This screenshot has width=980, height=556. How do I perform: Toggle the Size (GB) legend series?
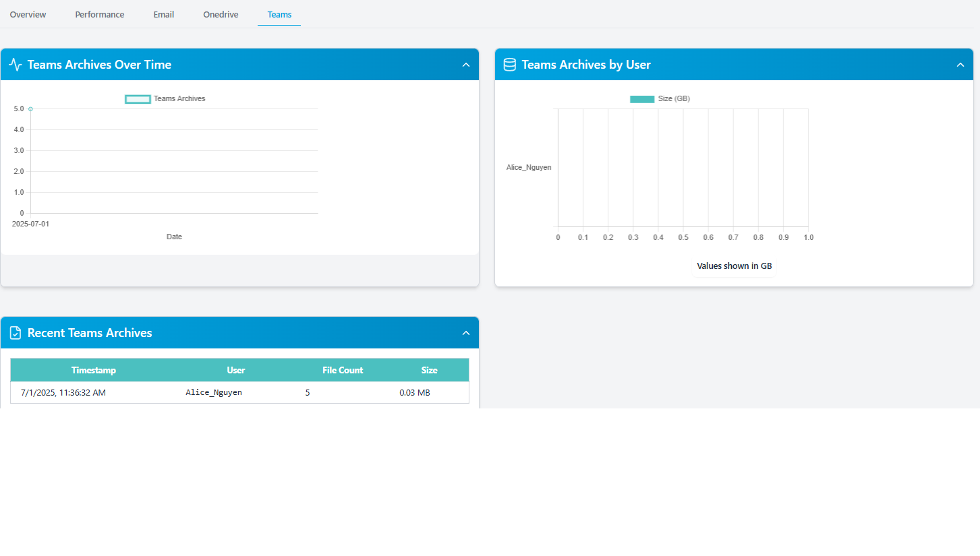660,99
